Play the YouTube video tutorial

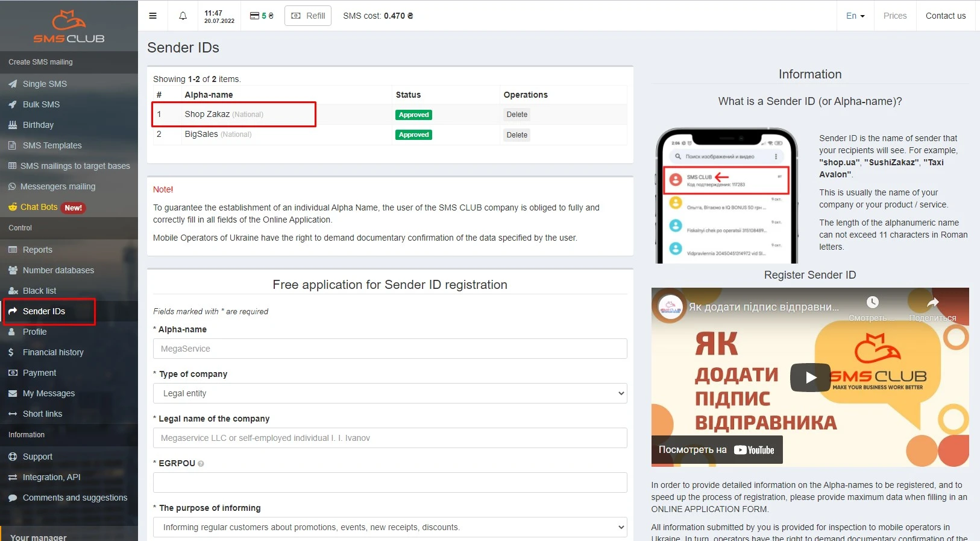810,378
